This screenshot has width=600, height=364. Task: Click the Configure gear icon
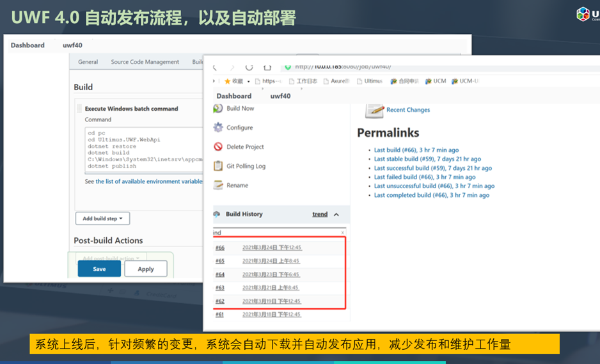pyautogui.click(x=218, y=128)
